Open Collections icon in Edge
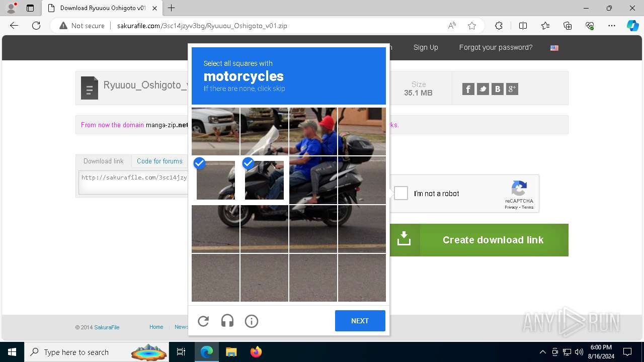Viewport: 644px width, 362px height. click(568, 26)
